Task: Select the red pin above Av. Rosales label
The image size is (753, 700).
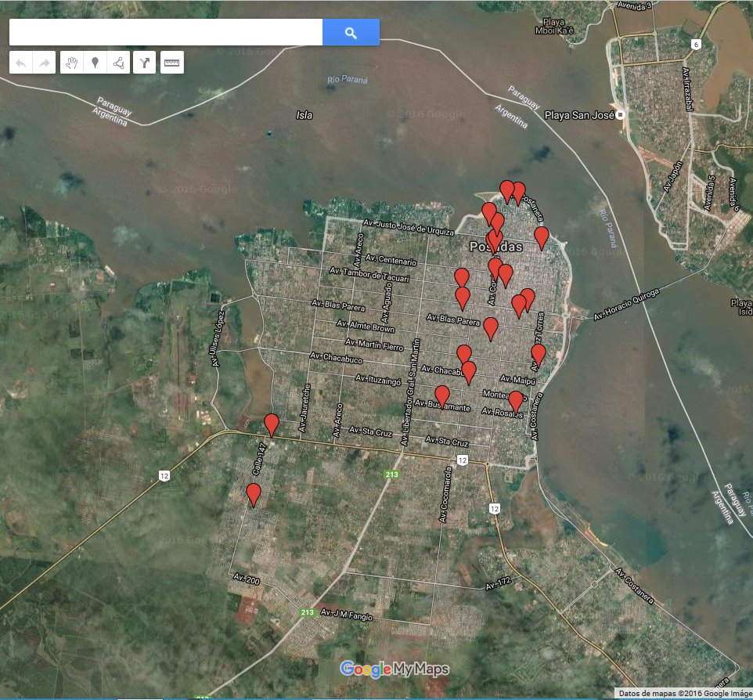Action: tap(515, 402)
